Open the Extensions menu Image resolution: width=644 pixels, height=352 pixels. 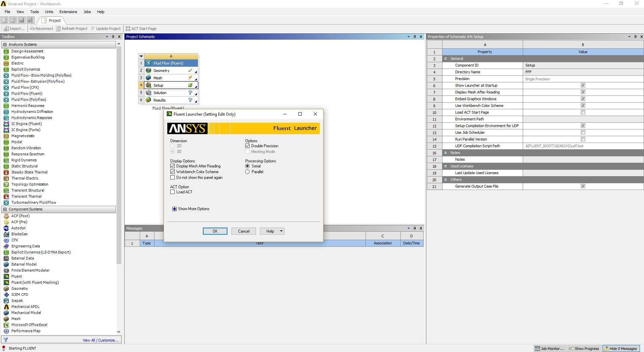coord(68,12)
